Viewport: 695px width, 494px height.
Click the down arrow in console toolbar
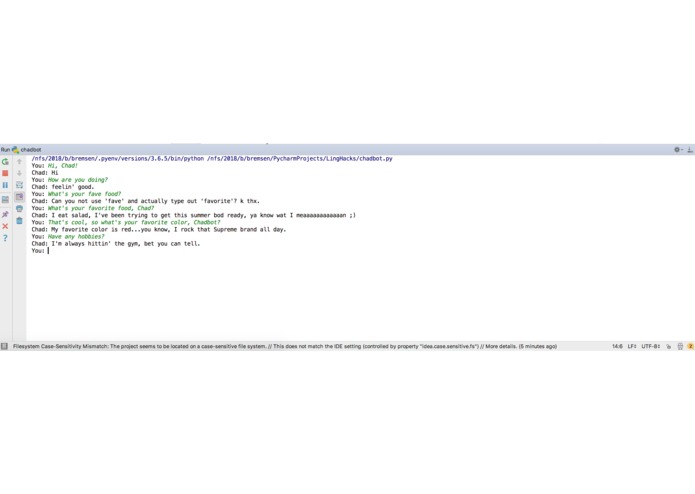pos(19,173)
